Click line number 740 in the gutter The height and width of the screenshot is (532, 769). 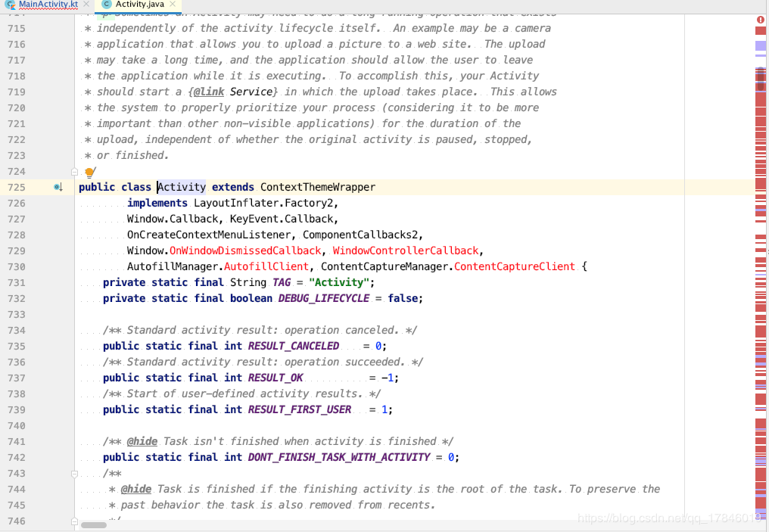(x=16, y=425)
